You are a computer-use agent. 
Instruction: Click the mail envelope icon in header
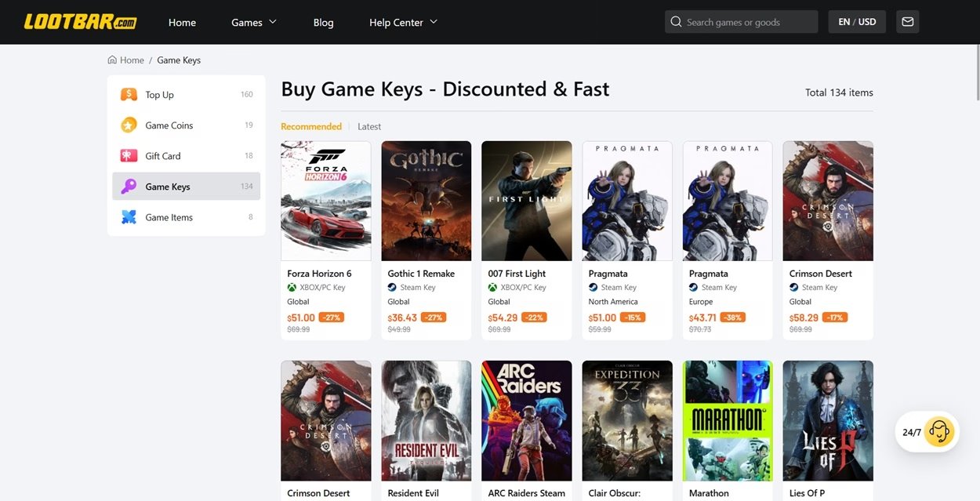pyautogui.click(x=907, y=22)
